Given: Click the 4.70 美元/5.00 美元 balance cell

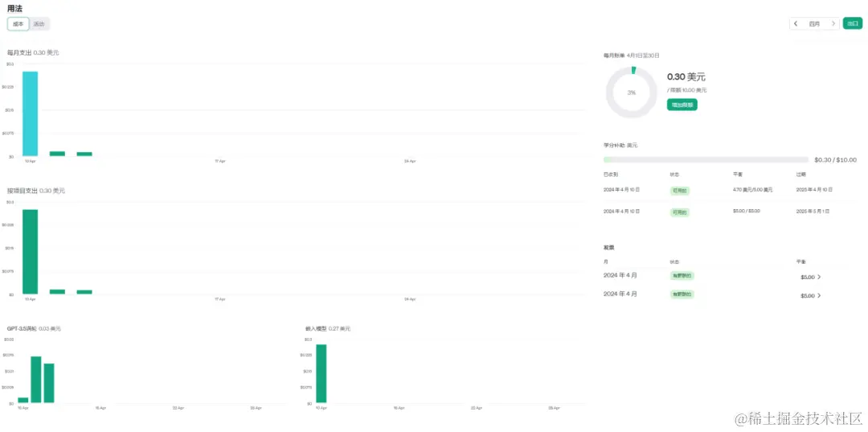Looking at the screenshot, I should point(752,189).
